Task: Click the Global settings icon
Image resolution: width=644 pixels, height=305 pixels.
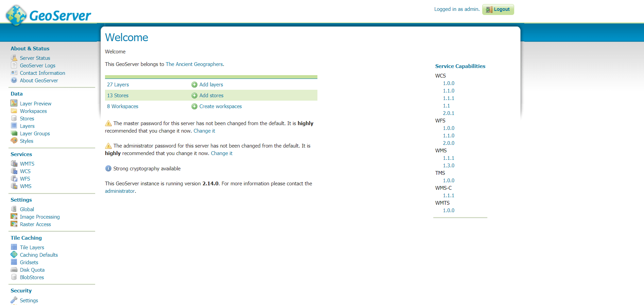Action: pyautogui.click(x=14, y=209)
